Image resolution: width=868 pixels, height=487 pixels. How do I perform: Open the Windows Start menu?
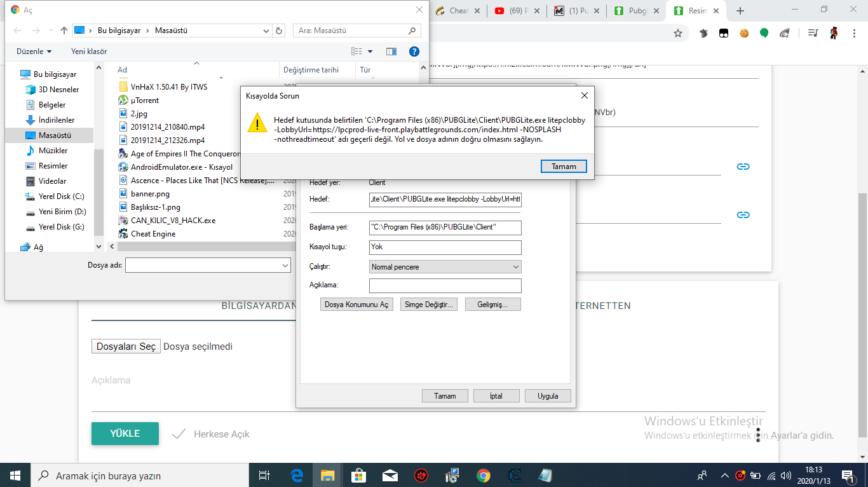pyautogui.click(x=15, y=475)
